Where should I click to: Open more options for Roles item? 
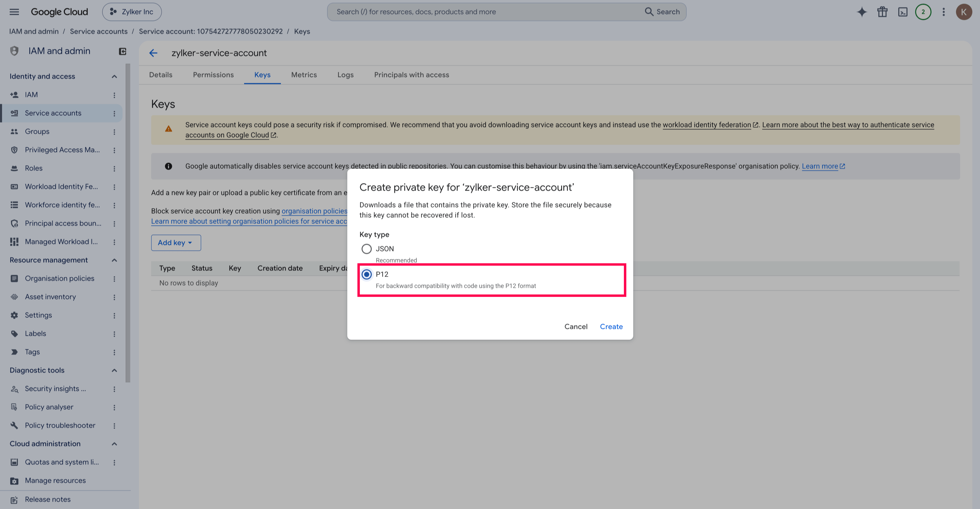pos(114,168)
